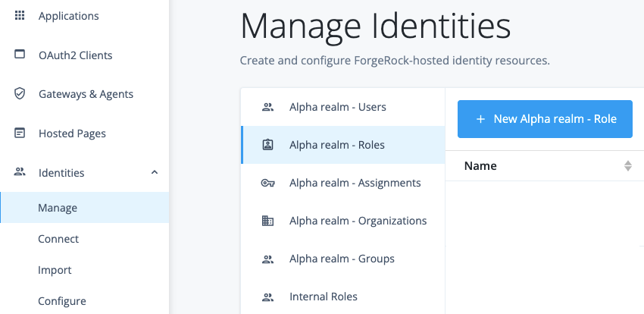Image resolution: width=644 pixels, height=314 pixels.
Task: Open the Manage submenu item
Action: click(x=58, y=208)
